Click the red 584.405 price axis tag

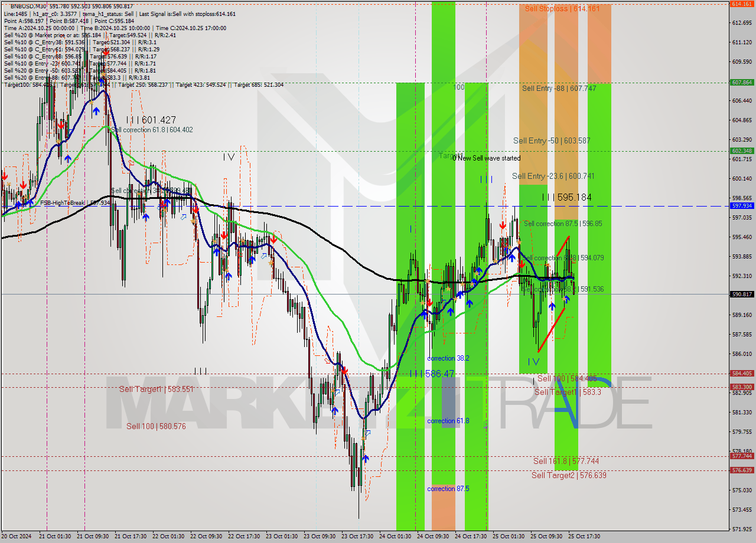742,373
